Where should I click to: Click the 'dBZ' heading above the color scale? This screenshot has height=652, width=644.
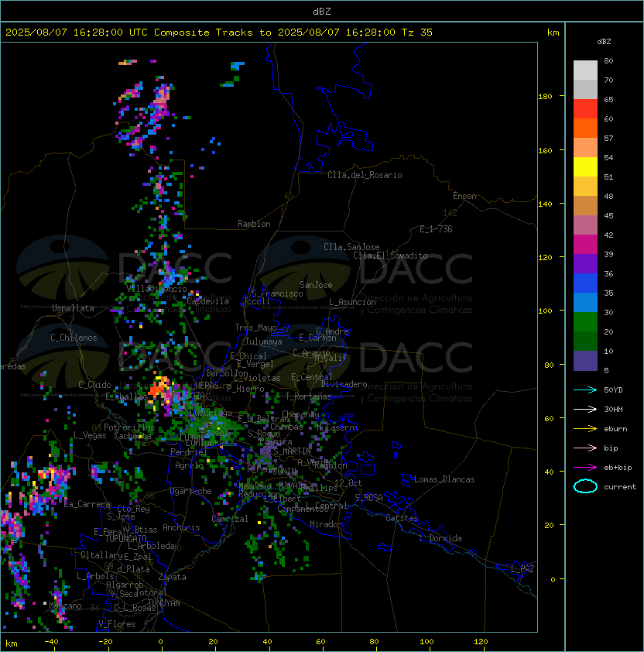[604, 42]
